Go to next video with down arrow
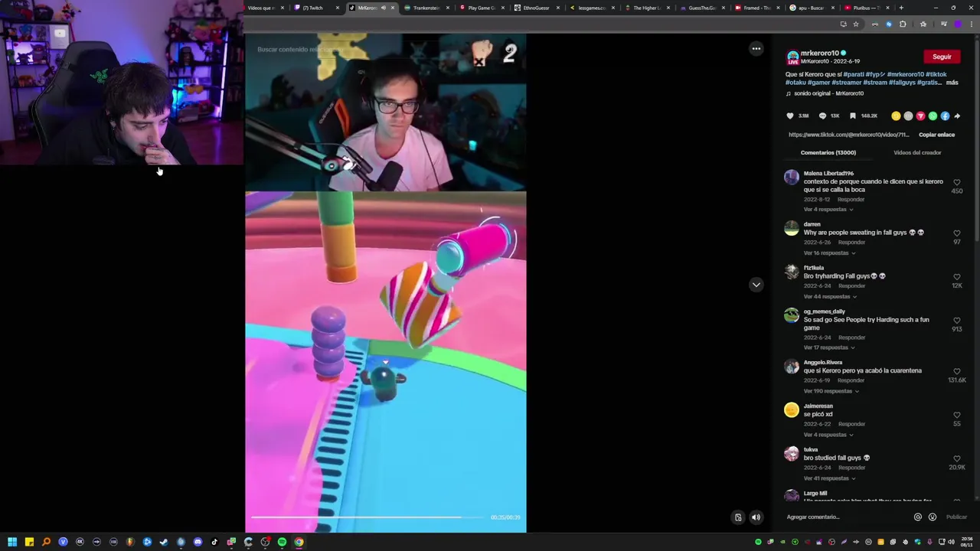This screenshot has width=980, height=551. tap(756, 285)
